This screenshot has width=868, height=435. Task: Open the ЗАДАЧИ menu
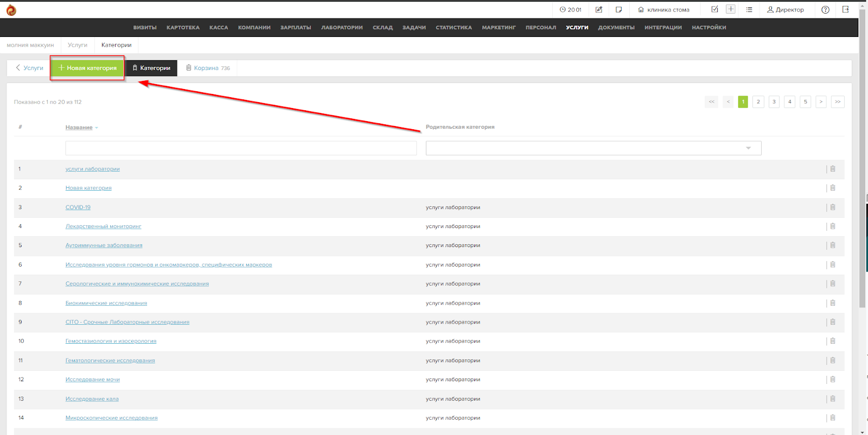[414, 28]
